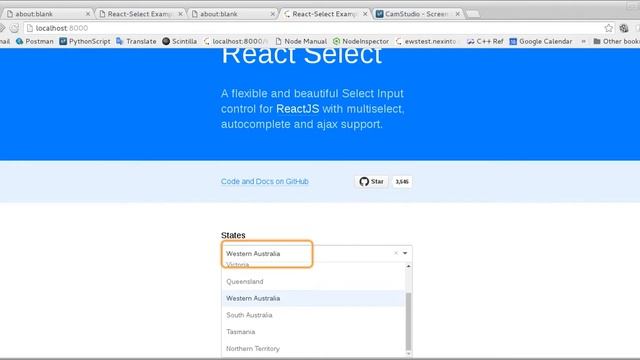Bookmark this page with star icon
The image size is (640, 360).
click(609, 28)
